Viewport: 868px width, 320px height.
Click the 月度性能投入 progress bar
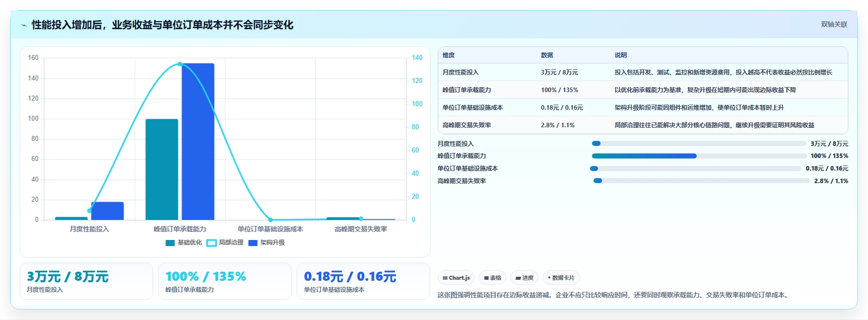click(x=699, y=143)
